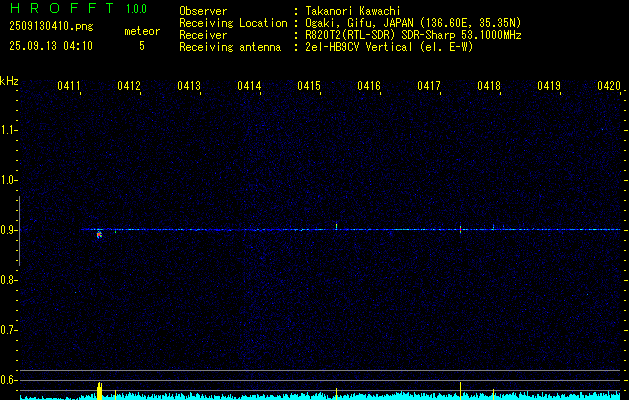Click the timestamp 25.09.13 04:10
Screen dimensions: 629x400
pos(51,46)
